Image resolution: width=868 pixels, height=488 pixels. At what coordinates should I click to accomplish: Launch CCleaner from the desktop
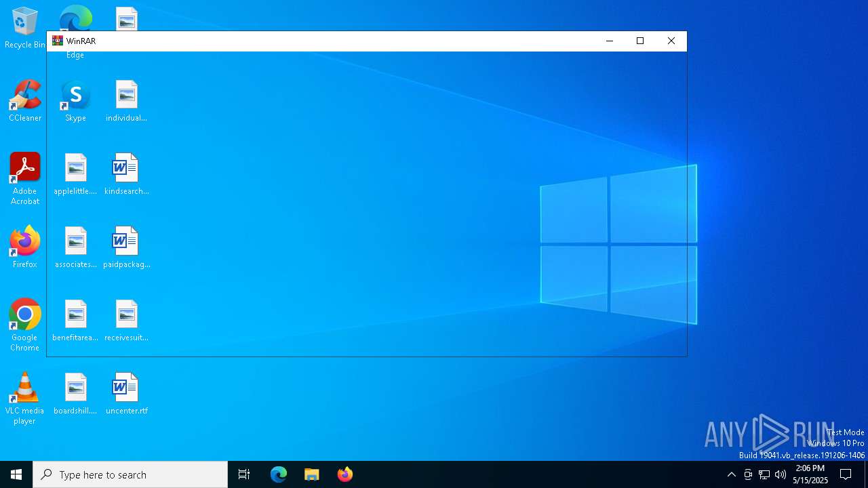point(25,101)
